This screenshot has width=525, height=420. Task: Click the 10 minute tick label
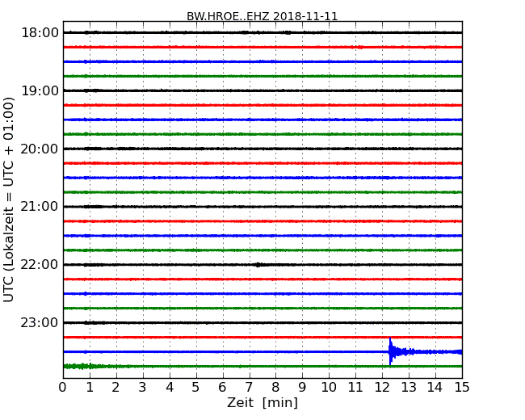329,388
